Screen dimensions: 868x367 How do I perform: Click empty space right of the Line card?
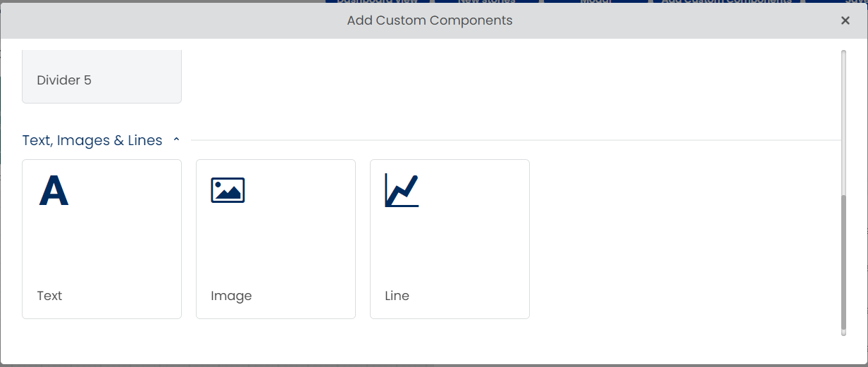click(683, 239)
